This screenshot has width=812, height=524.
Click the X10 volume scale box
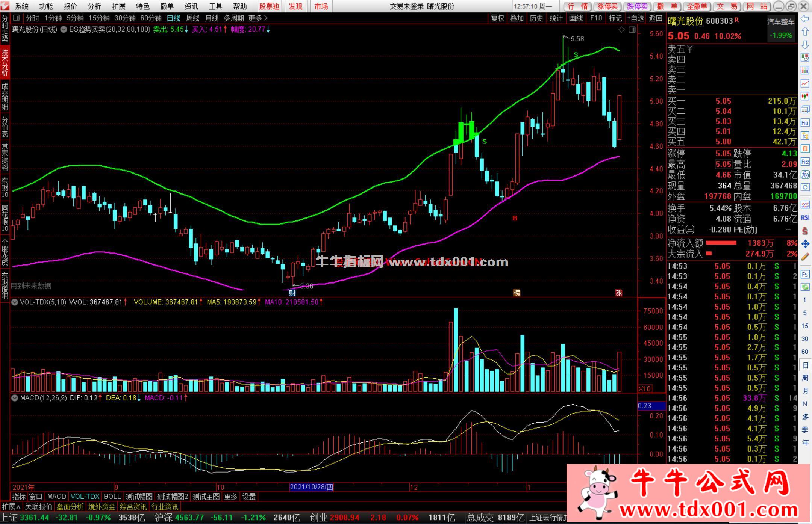point(645,389)
